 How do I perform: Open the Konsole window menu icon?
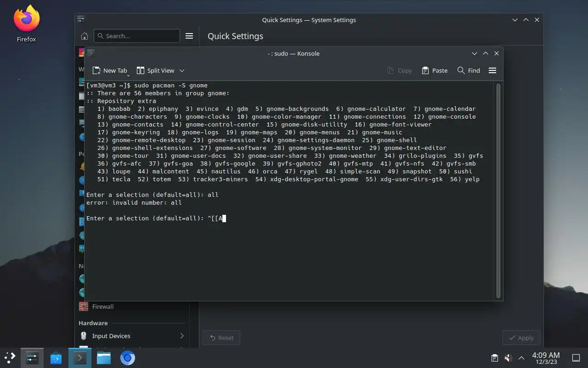(90, 53)
